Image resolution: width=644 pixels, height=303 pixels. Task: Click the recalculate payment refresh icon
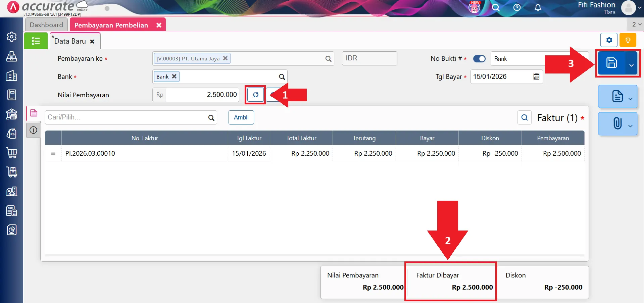pyautogui.click(x=255, y=95)
